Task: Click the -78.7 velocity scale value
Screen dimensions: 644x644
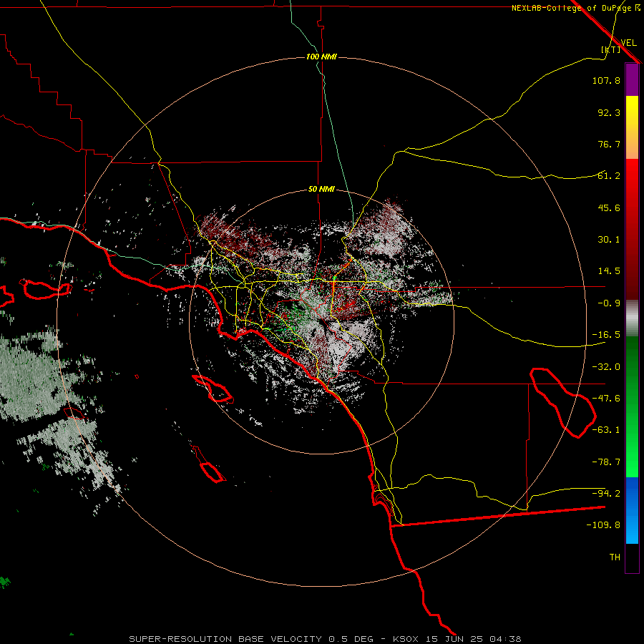Action: point(606,462)
